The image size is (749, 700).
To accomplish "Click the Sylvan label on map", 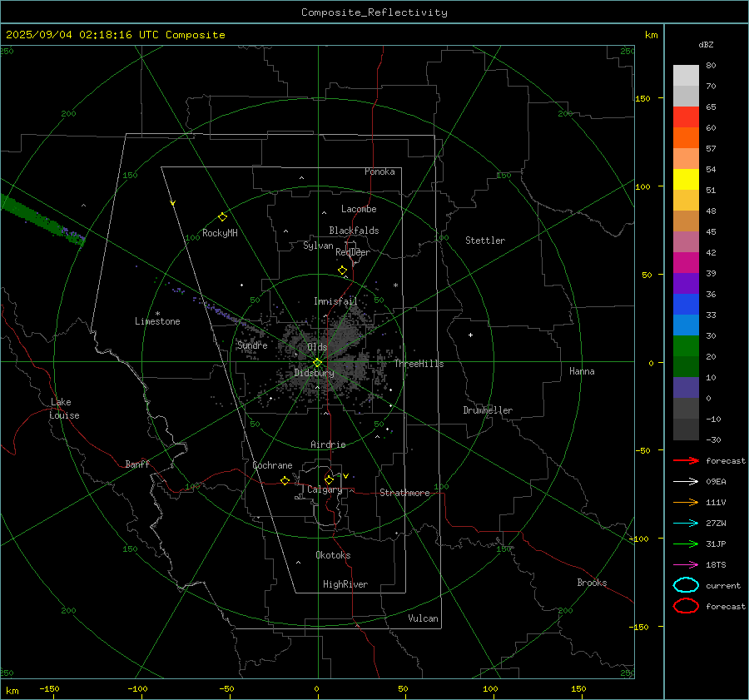I will (x=318, y=246).
